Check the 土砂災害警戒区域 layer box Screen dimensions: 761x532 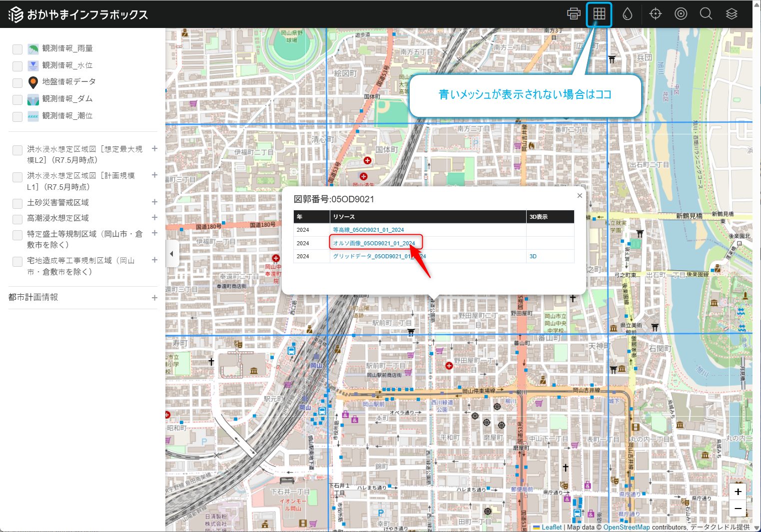(x=17, y=203)
